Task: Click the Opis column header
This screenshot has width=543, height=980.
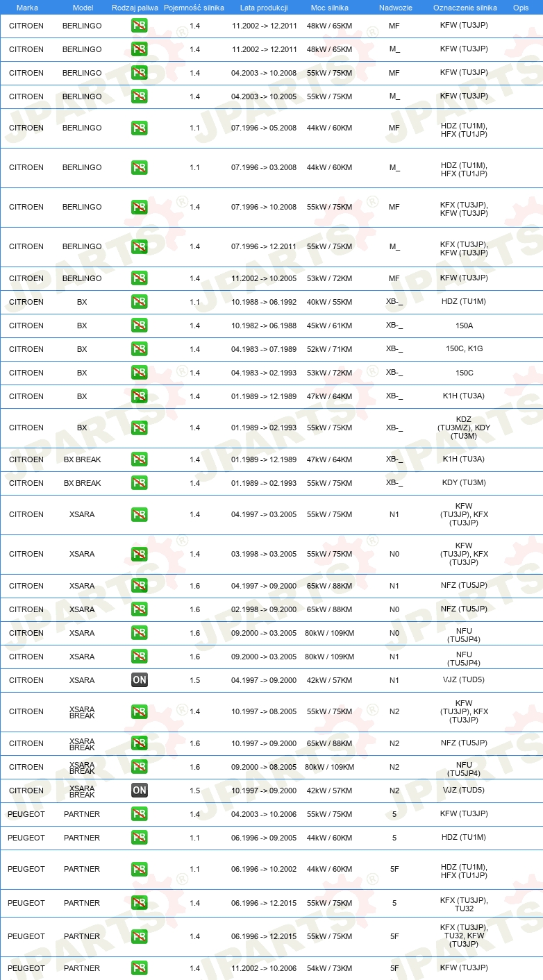Action: [x=521, y=8]
